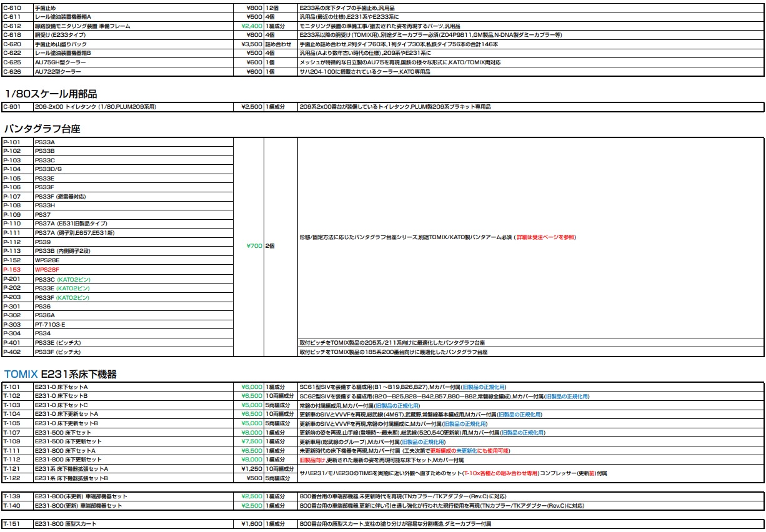Screen dimensions: 766x532
Task: Click the item name E231-0 床下更新セットA
Action: pyautogui.click(x=66, y=414)
